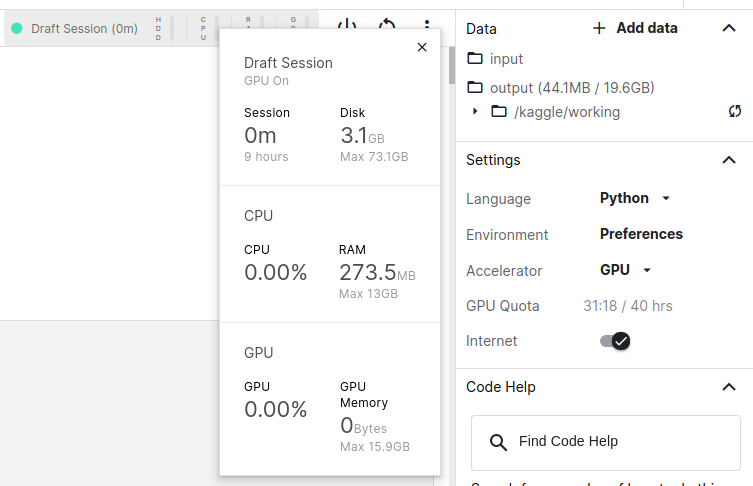Click the GPU Quota value 31:18 / 40 hrs

[628, 306]
